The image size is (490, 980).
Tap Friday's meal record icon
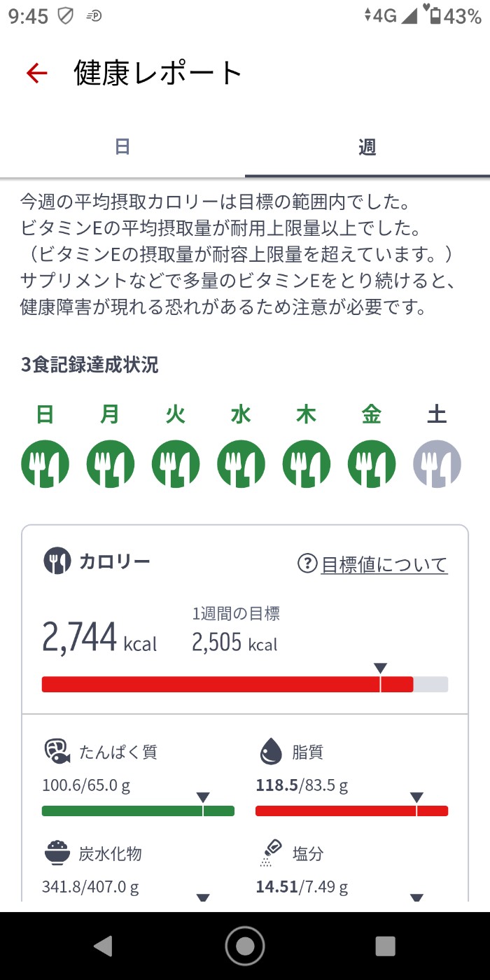(x=372, y=463)
